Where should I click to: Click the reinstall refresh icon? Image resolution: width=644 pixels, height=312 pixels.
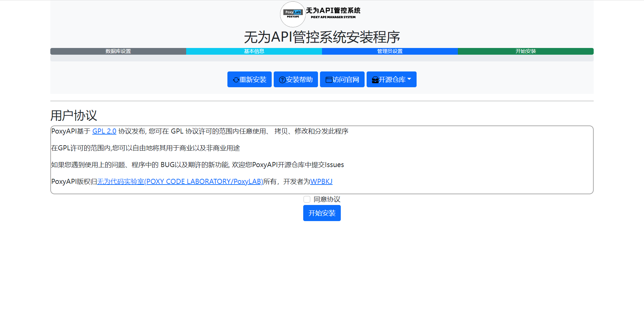236,80
